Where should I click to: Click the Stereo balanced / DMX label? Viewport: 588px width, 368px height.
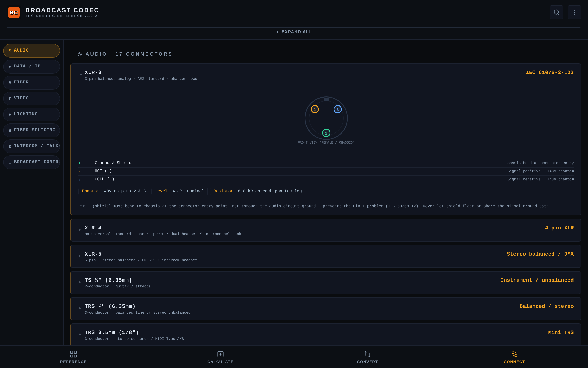[x=540, y=254]
